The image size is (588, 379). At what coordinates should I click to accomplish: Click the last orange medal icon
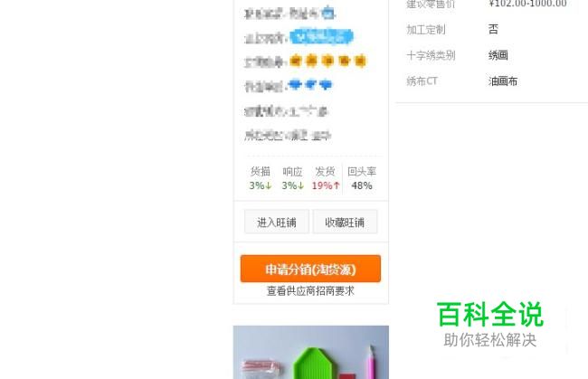[x=360, y=61]
